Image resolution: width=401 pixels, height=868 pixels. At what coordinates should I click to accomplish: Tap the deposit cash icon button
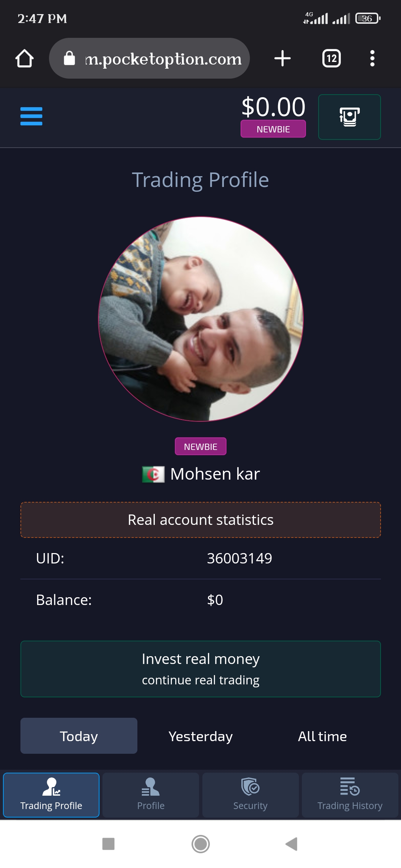pos(349,117)
